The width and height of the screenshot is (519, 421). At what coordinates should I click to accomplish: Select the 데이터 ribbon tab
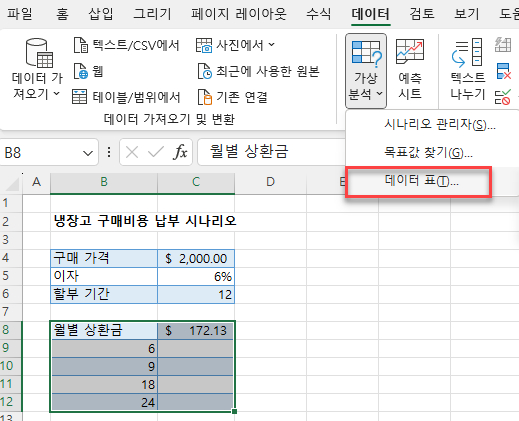371,14
